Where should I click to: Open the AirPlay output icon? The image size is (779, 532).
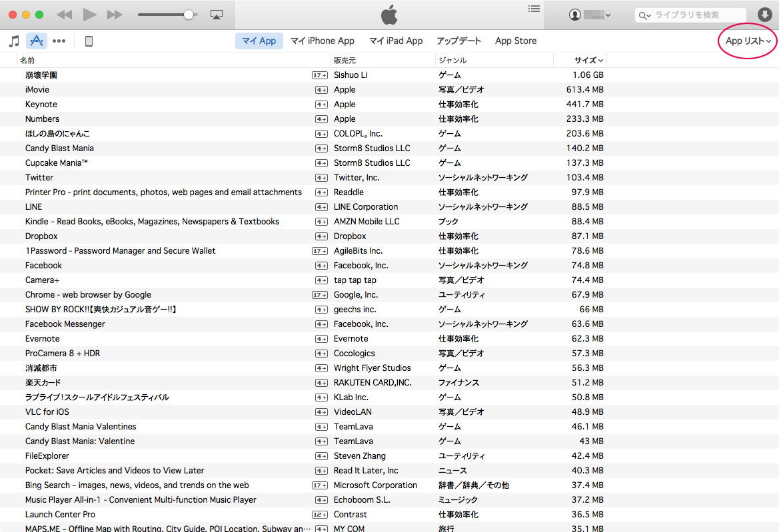pyautogui.click(x=216, y=15)
